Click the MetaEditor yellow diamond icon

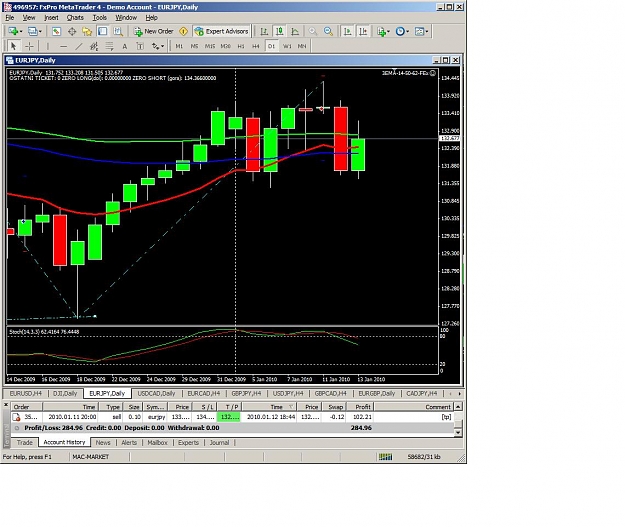point(183,31)
